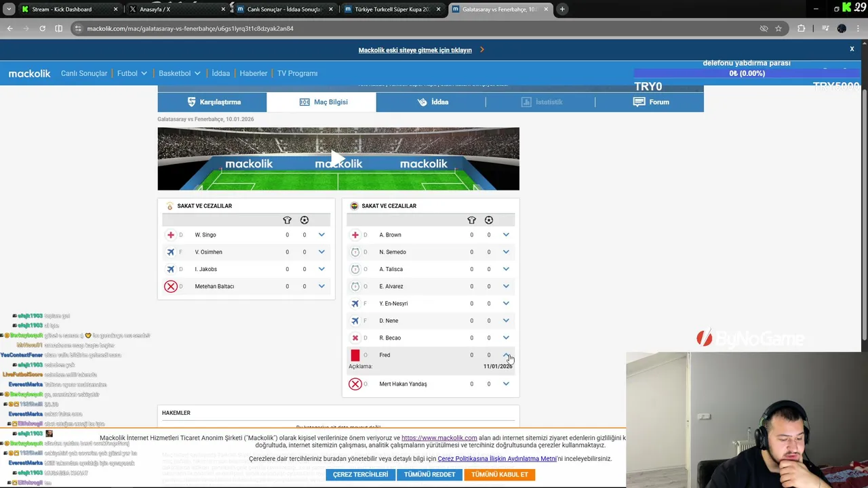Viewport: 868px width, 488px height.
Task: Expand A. Brown details chevron
Action: 506,235
